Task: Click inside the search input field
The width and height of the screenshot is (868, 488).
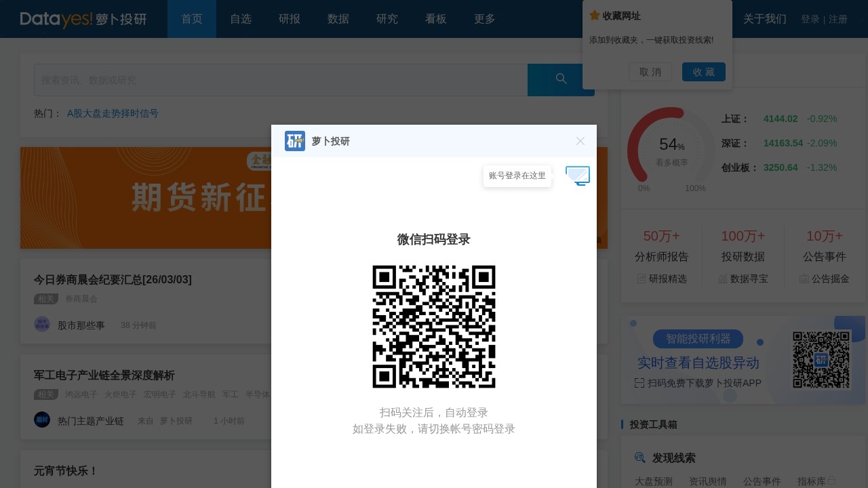Action: tap(271, 79)
